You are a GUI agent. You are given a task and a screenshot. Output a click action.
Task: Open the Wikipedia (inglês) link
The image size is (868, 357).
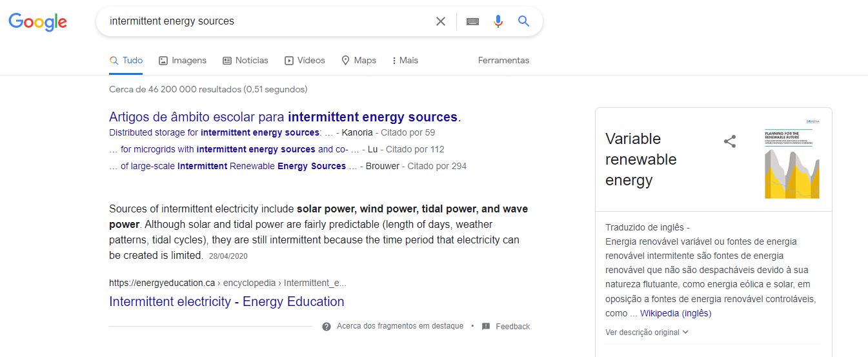coord(676,313)
